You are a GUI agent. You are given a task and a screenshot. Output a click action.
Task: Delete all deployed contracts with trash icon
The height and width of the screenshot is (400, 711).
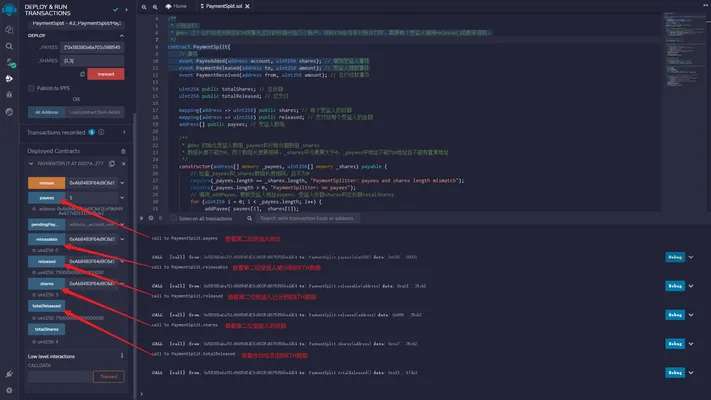point(123,151)
